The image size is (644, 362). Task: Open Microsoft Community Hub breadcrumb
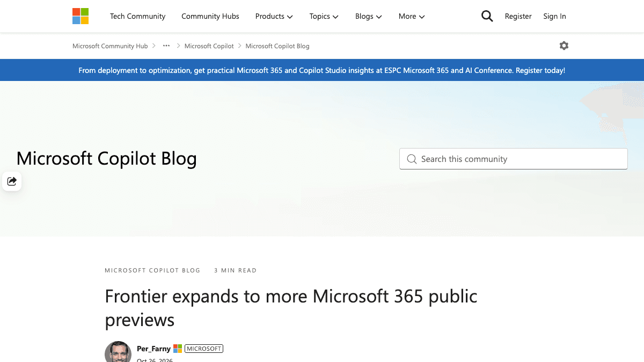pyautogui.click(x=110, y=46)
